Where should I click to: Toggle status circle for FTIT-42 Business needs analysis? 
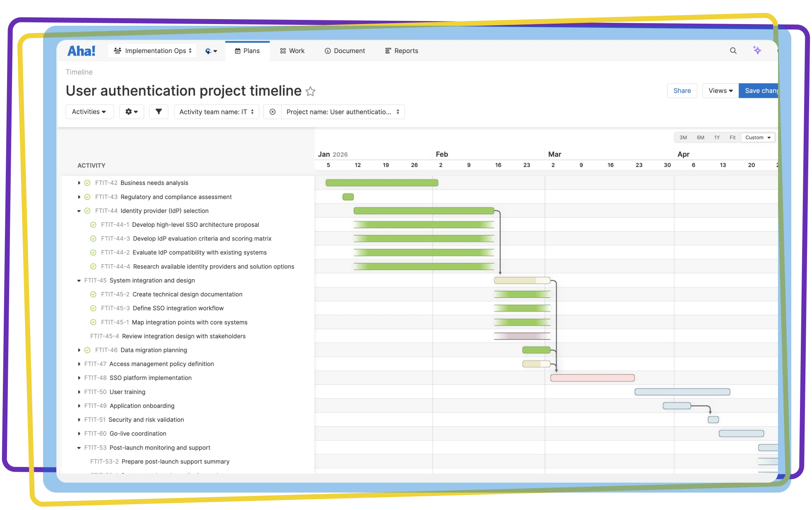[87, 183]
